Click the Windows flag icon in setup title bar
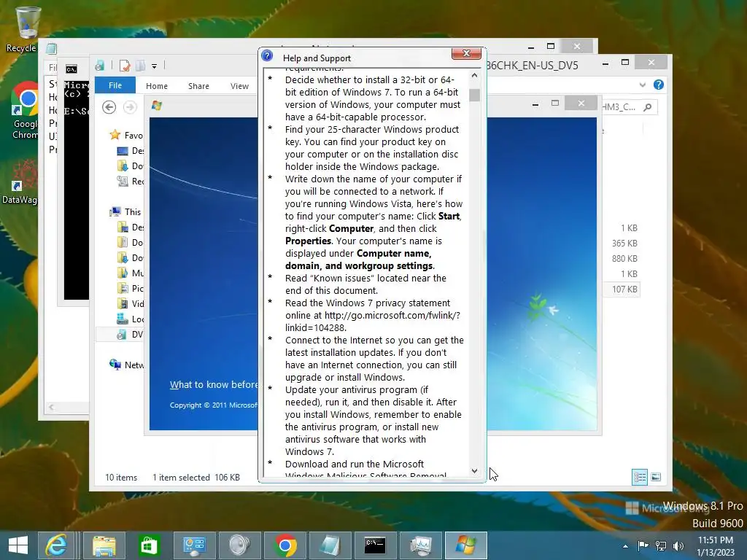Image resolution: width=747 pixels, height=560 pixels. click(157, 105)
